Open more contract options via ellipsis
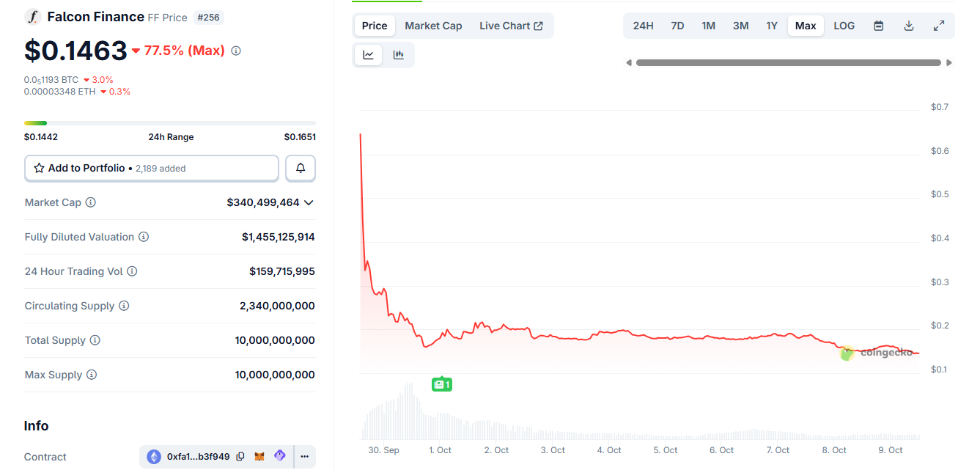 [304, 456]
